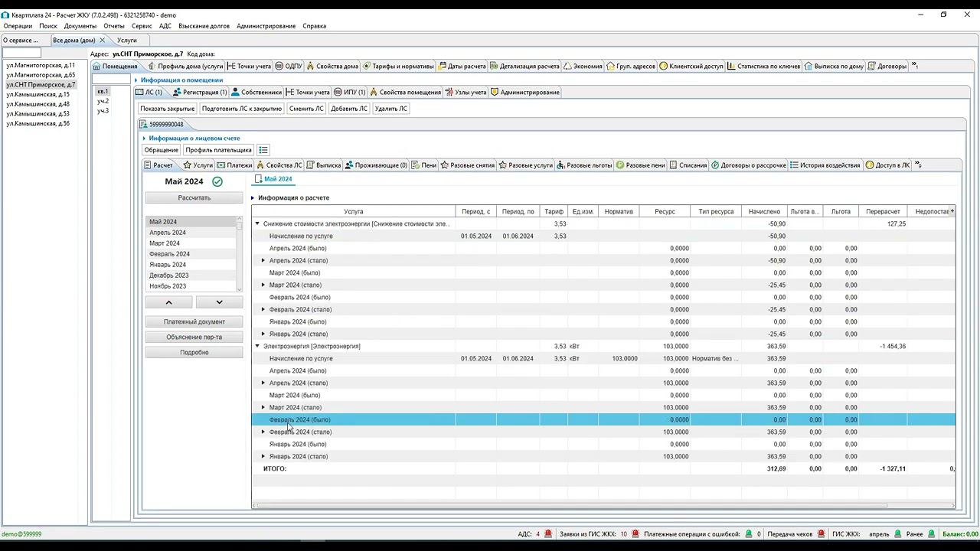Click the Показать закрытые button

(168, 109)
